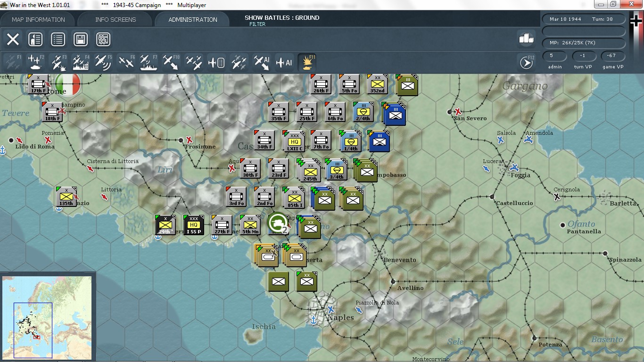Select the 352nd infantry division counter
Viewport: 644px width, 362px height.
point(378,84)
